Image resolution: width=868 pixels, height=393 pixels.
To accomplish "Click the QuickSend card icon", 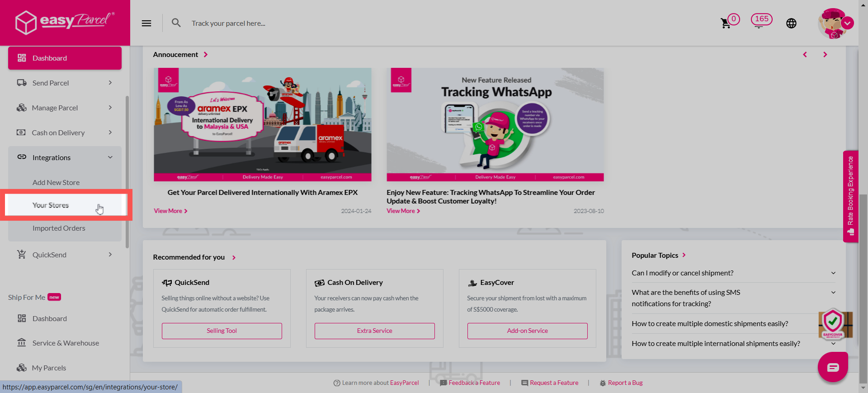I will [167, 283].
